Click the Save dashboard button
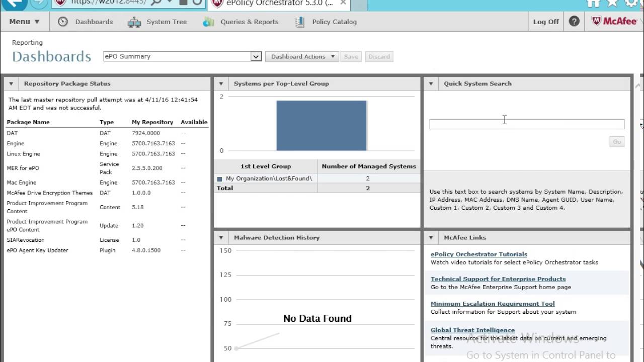This screenshot has height=362, width=644. [351, 56]
